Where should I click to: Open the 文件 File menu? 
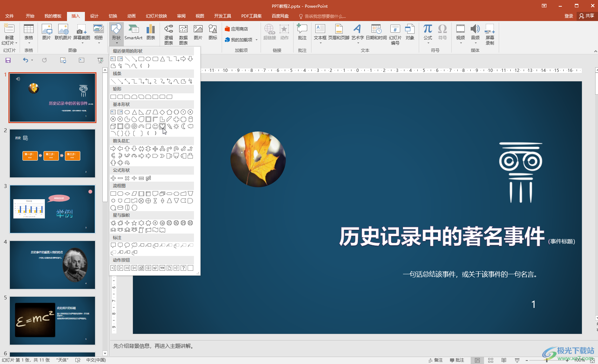(x=9, y=16)
